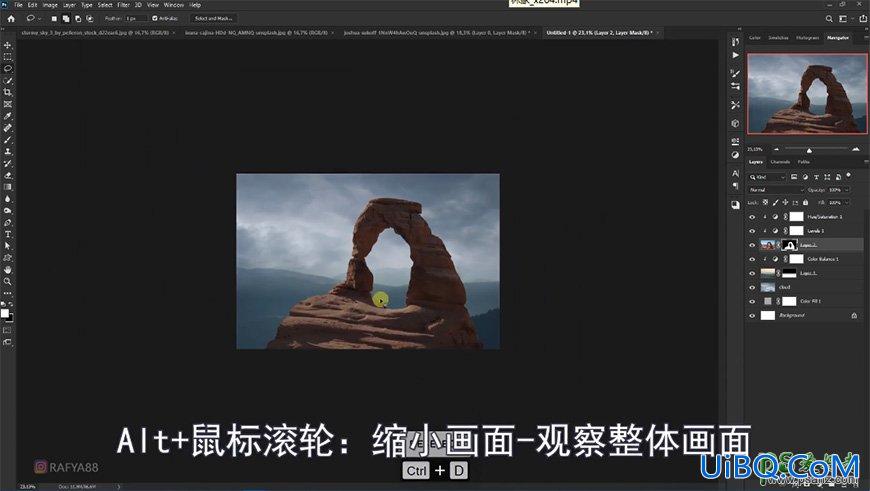Open the Adjustments panel icon in dock
This screenshot has height=491, width=870.
(735, 155)
